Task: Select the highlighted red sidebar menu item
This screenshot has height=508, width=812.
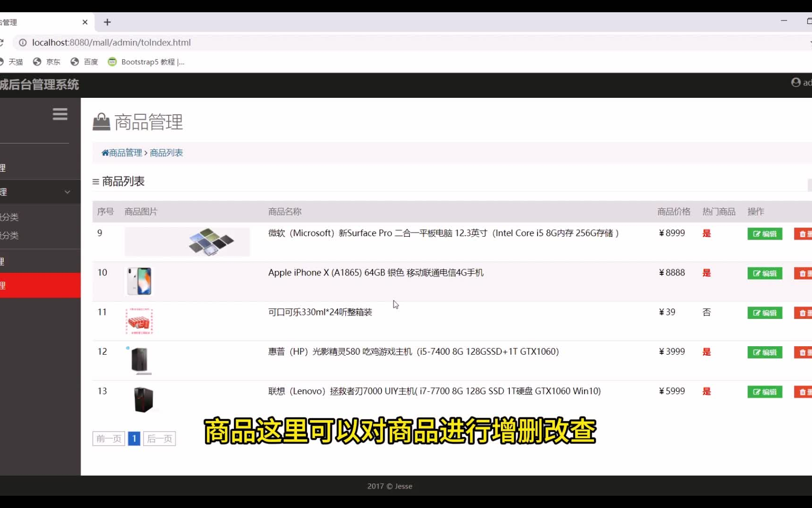Action: tap(40, 285)
